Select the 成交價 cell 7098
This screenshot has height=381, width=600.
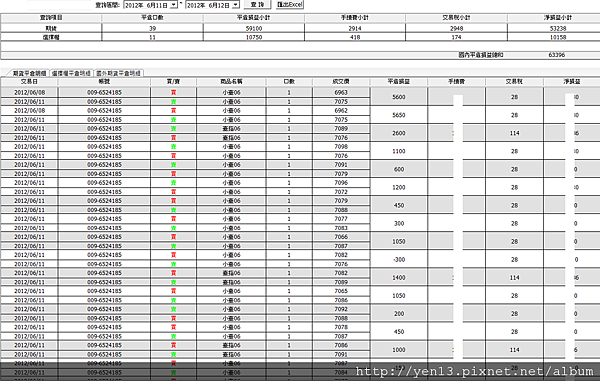[x=341, y=147]
